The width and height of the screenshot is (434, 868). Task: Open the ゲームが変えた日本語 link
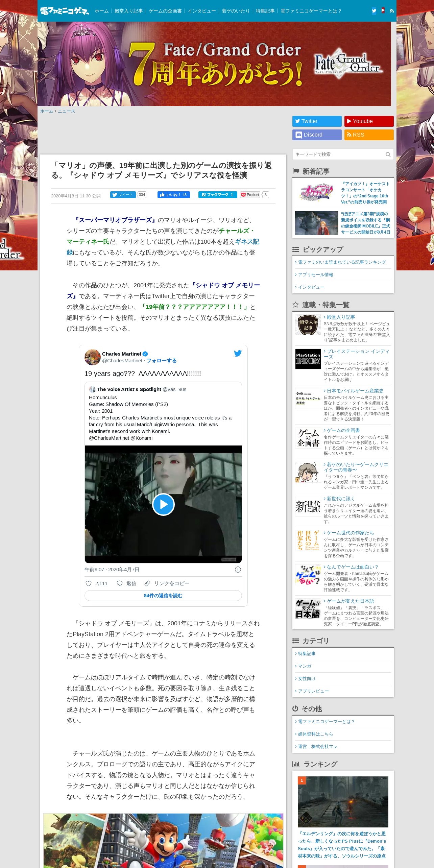click(x=350, y=601)
